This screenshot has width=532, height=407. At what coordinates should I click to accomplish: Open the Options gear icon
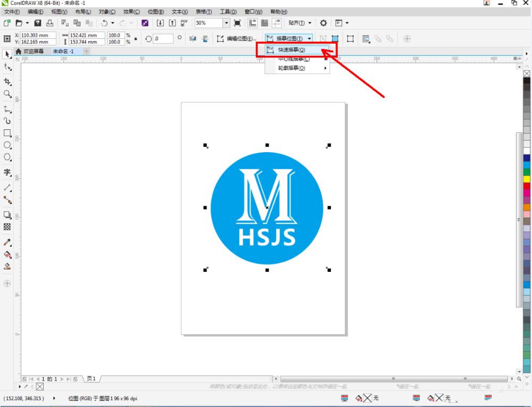click(x=323, y=23)
